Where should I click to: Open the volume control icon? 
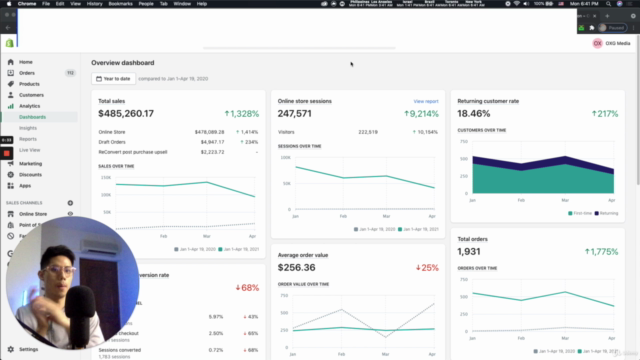point(526,4)
